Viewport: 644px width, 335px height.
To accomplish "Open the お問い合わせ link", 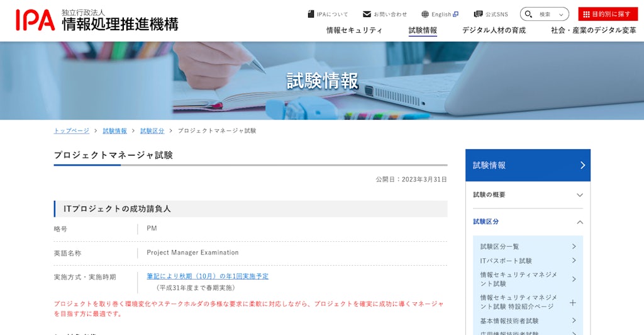I will pos(390,14).
